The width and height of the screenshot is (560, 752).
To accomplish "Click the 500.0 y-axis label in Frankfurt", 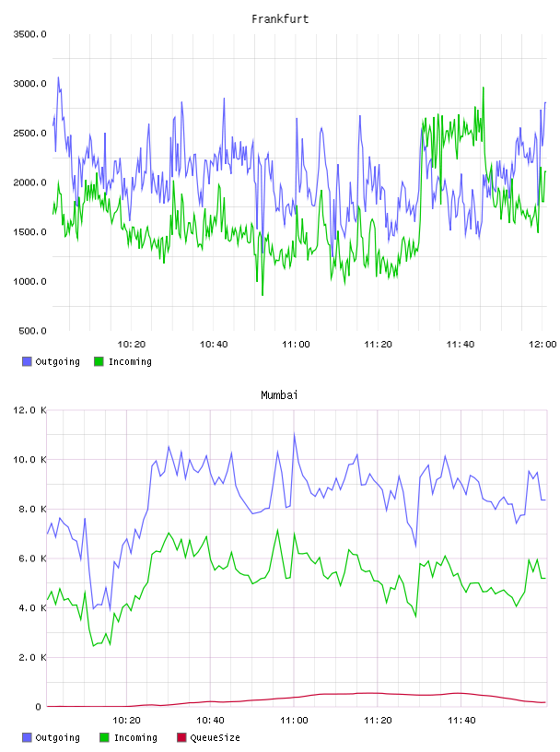I will click(x=32, y=331).
